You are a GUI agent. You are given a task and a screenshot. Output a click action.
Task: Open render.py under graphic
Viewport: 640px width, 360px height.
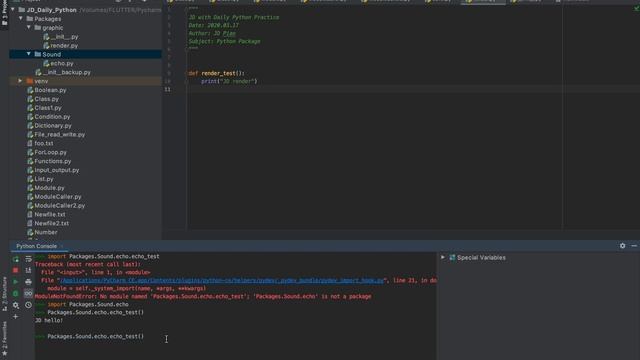(x=64, y=46)
